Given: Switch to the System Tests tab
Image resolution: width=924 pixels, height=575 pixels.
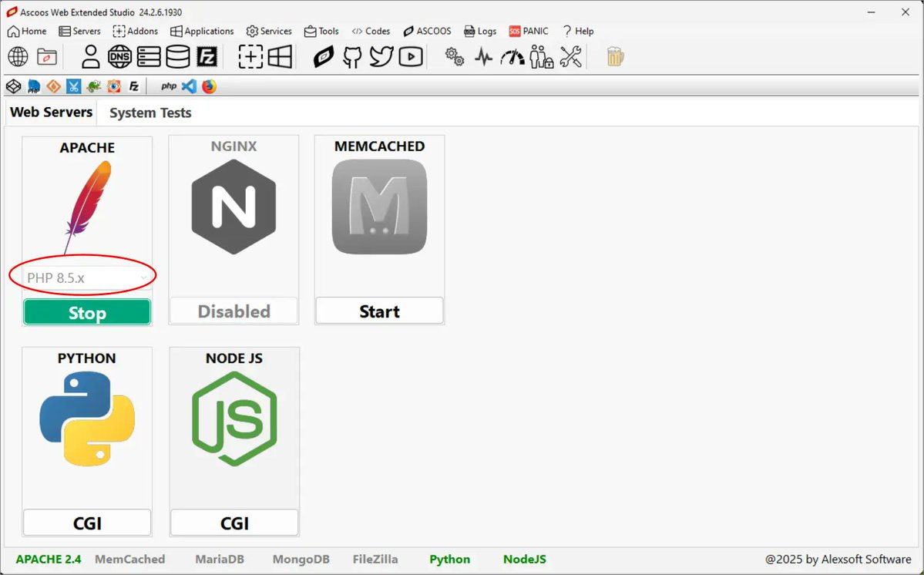Looking at the screenshot, I should [150, 113].
